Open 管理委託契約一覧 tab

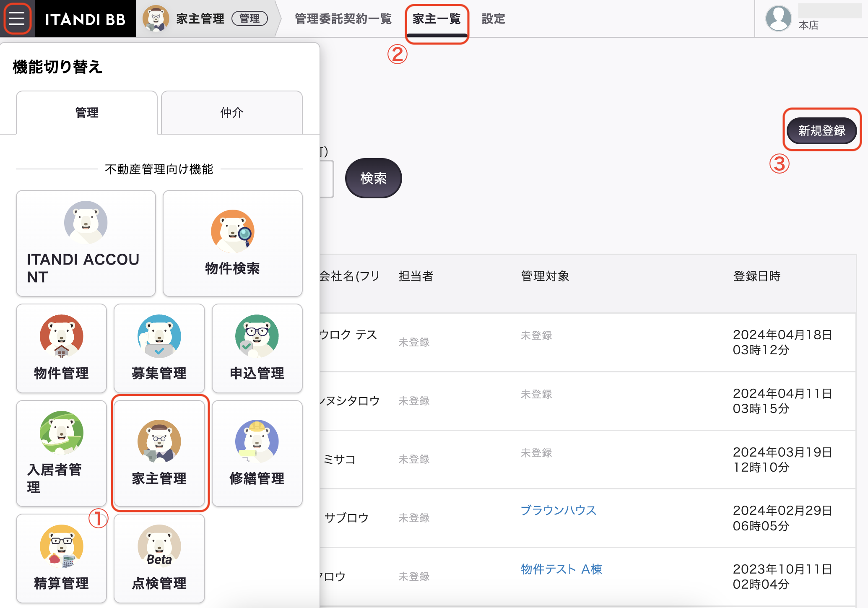pos(343,19)
